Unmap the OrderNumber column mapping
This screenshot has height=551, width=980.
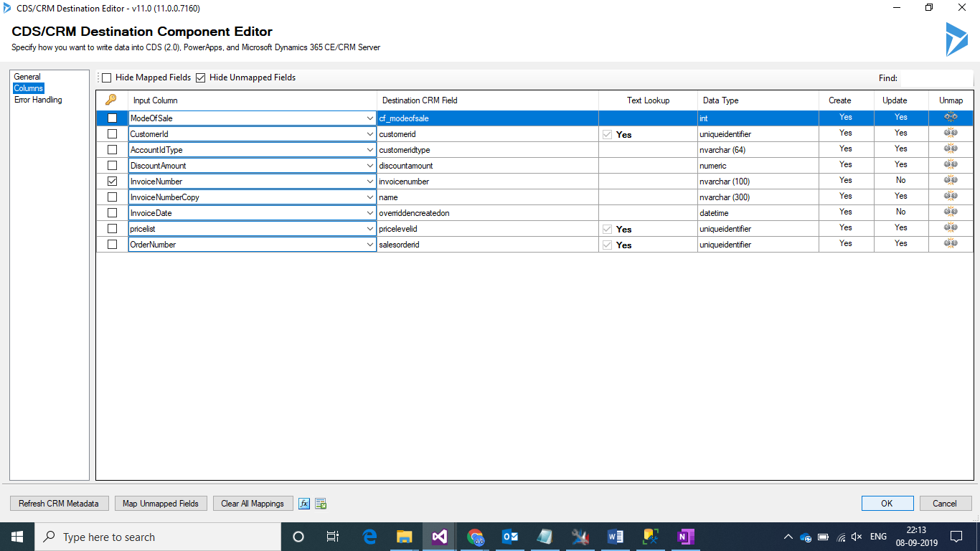(951, 243)
